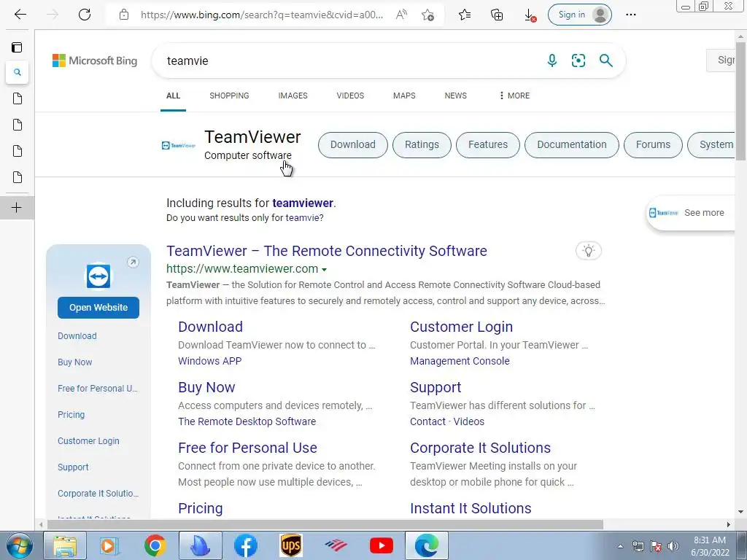Click the Microsoft Bing logo
Viewport: 747px width, 560px height.
coord(95,61)
